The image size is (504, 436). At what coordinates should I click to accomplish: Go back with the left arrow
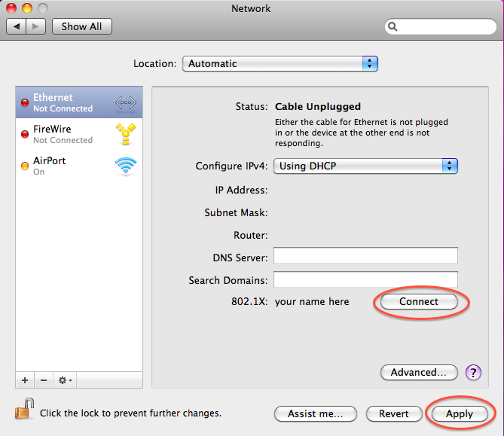(x=17, y=26)
